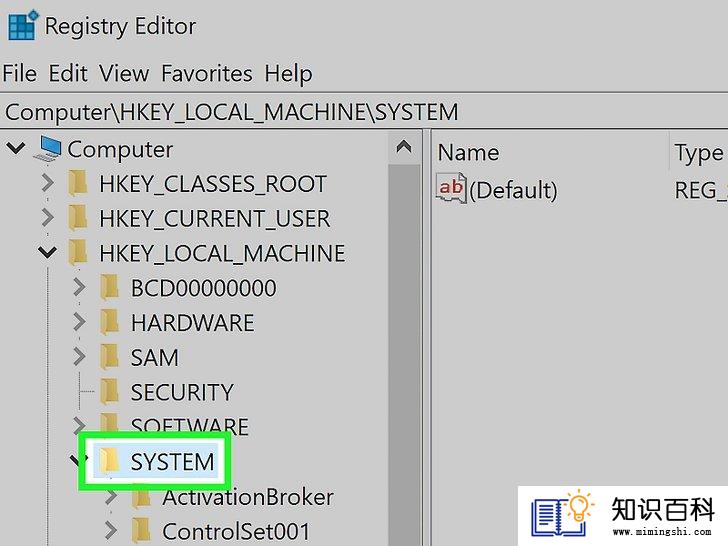This screenshot has height=546, width=728.
Task: Click the Registry Editor app icon
Action: click(22, 26)
